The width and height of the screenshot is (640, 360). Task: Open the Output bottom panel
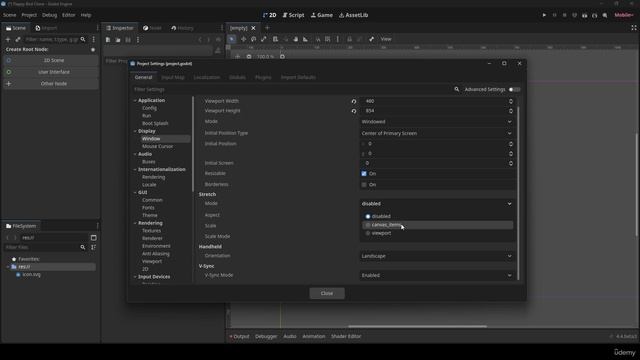[239, 336]
